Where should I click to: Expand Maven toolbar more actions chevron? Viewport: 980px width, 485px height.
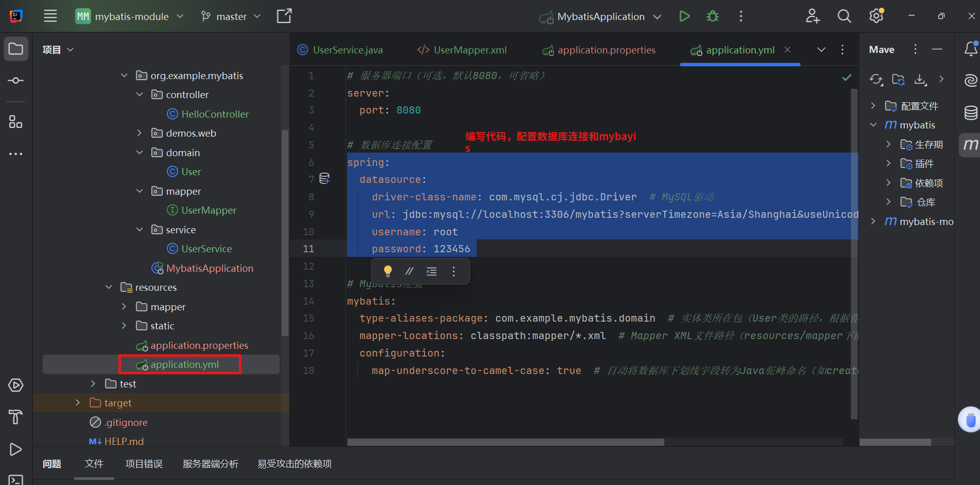(941, 79)
